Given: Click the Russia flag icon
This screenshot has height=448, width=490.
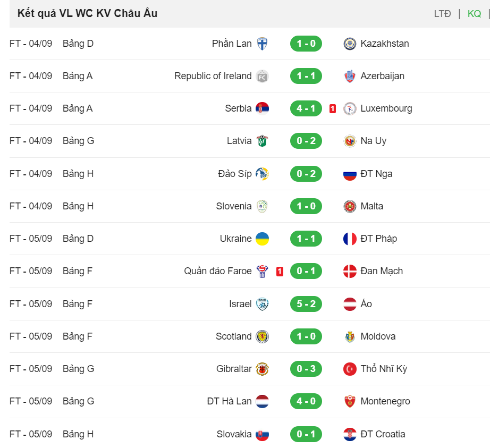Looking at the screenshot, I should [350, 174].
